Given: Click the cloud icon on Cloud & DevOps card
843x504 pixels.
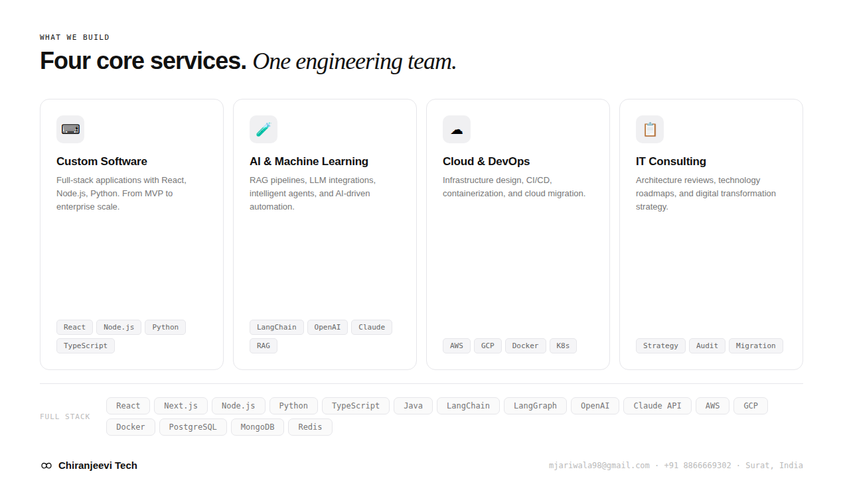Looking at the screenshot, I should 457,129.
